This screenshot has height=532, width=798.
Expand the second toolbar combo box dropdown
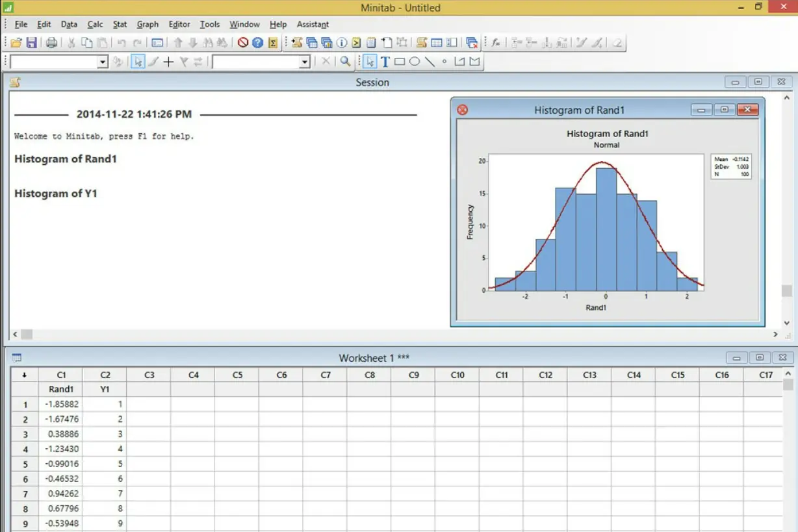coord(304,62)
